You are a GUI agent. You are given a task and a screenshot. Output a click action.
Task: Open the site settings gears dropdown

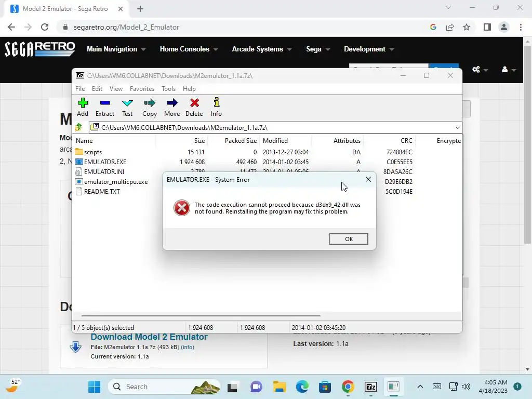coord(480,70)
